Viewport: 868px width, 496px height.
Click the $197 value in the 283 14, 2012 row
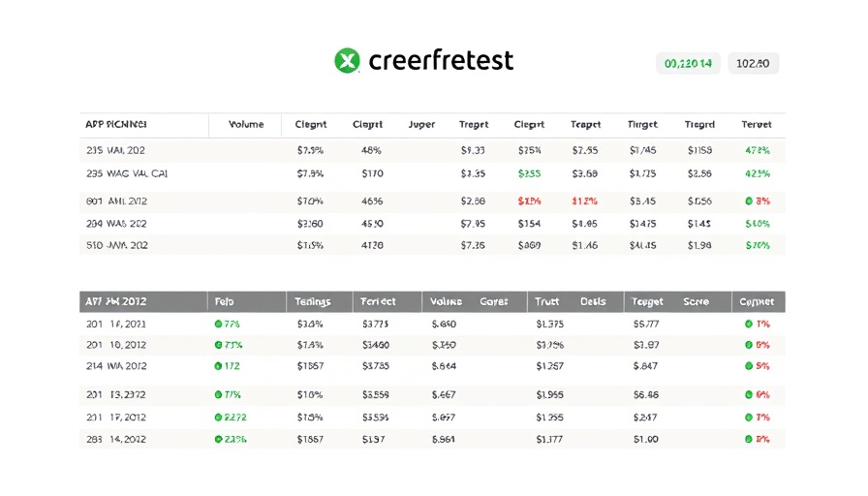(x=374, y=439)
